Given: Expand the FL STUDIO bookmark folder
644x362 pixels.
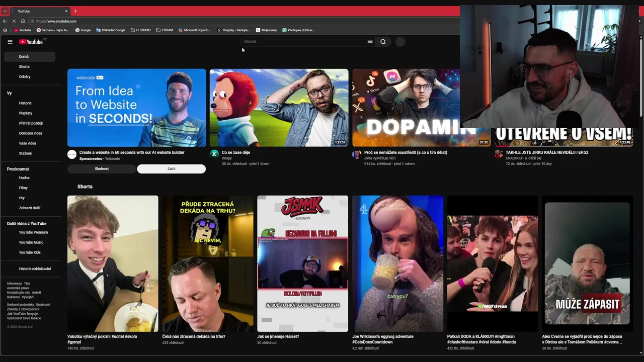Looking at the screenshot, I should [140, 30].
